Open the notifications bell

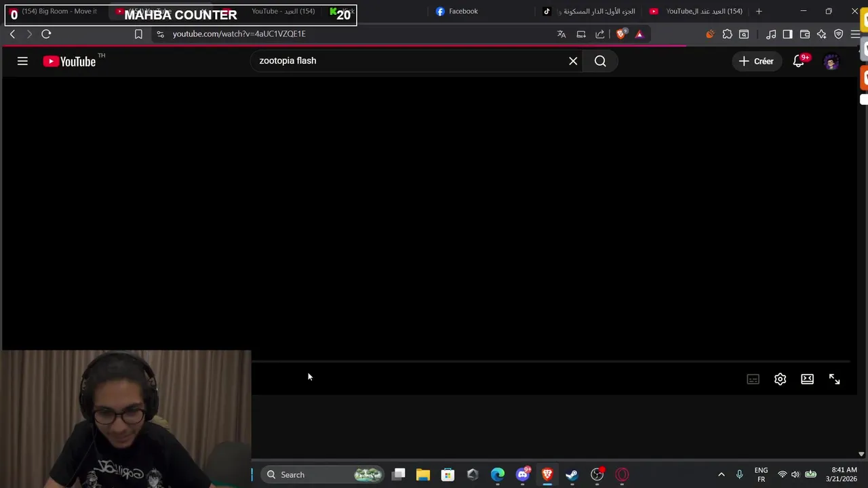point(799,61)
